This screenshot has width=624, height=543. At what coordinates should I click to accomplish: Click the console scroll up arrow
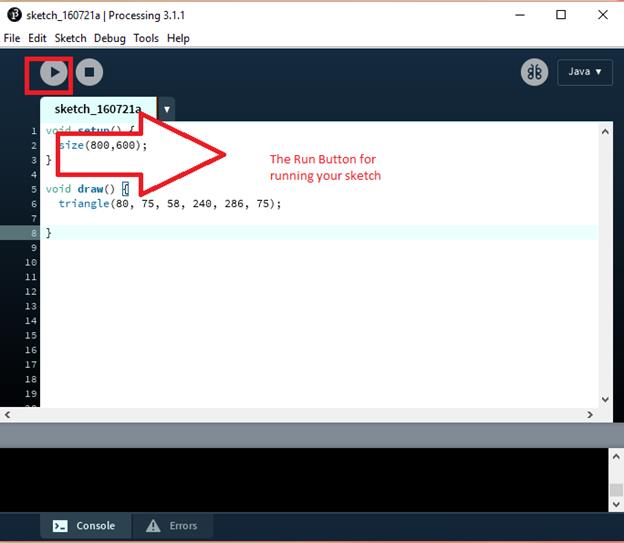pyautogui.click(x=616, y=457)
